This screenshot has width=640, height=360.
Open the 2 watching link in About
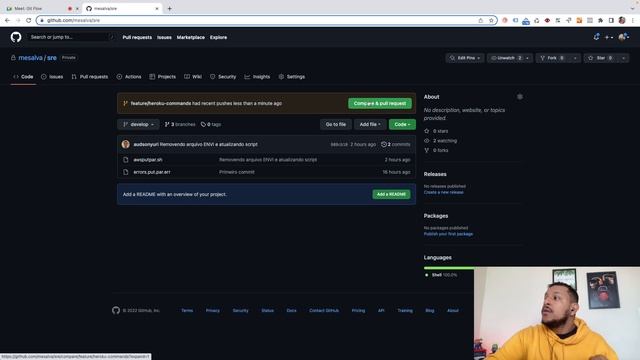point(441,140)
